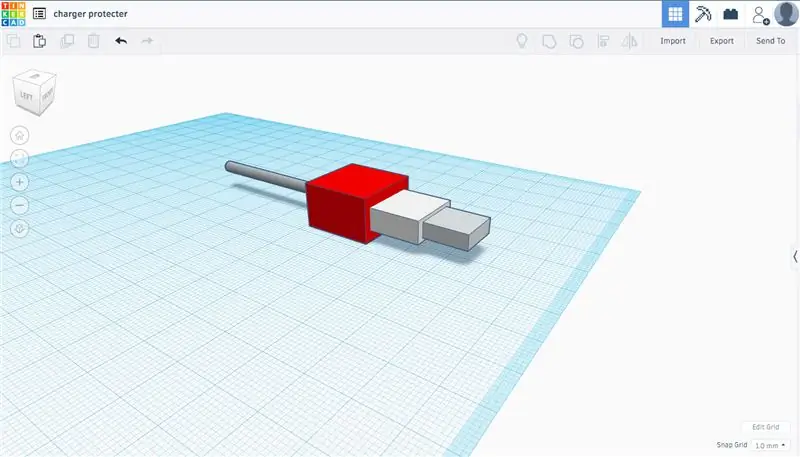
Task: Click the Duplicate and repeat icon
Action: [x=67, y=41]
